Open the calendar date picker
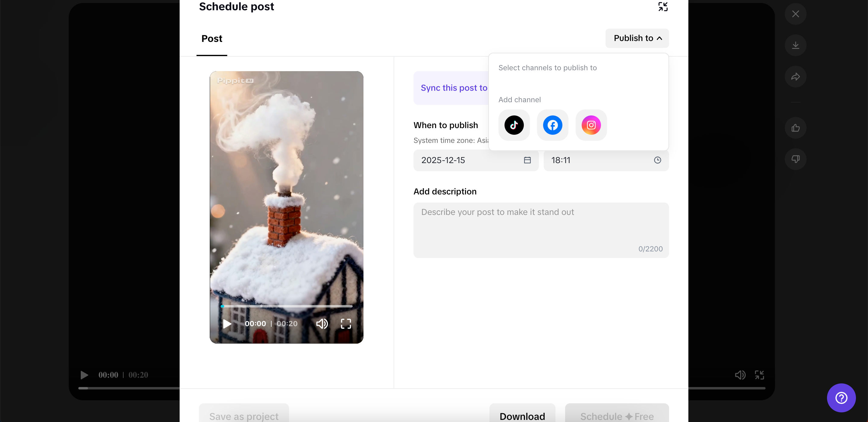This screenshot has height=422, width=868. point(527,160)
